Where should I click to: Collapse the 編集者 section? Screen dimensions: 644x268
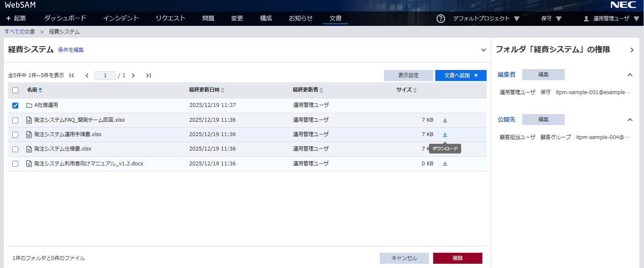[x=630, y=75]
